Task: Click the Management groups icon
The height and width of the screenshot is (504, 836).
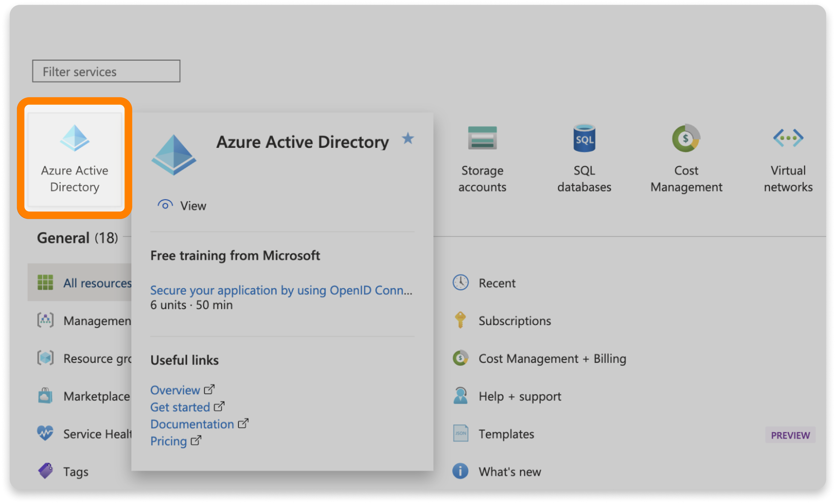Action: tap(45, 320)
